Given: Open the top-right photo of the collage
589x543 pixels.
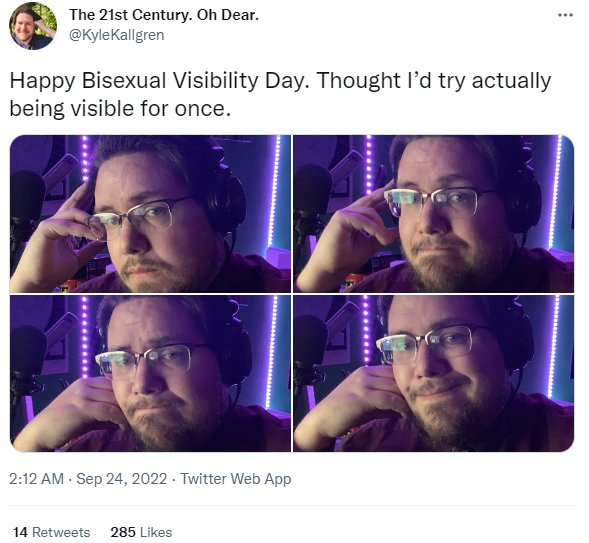Looking at the screenshot, I should click(x=433, y=214).
